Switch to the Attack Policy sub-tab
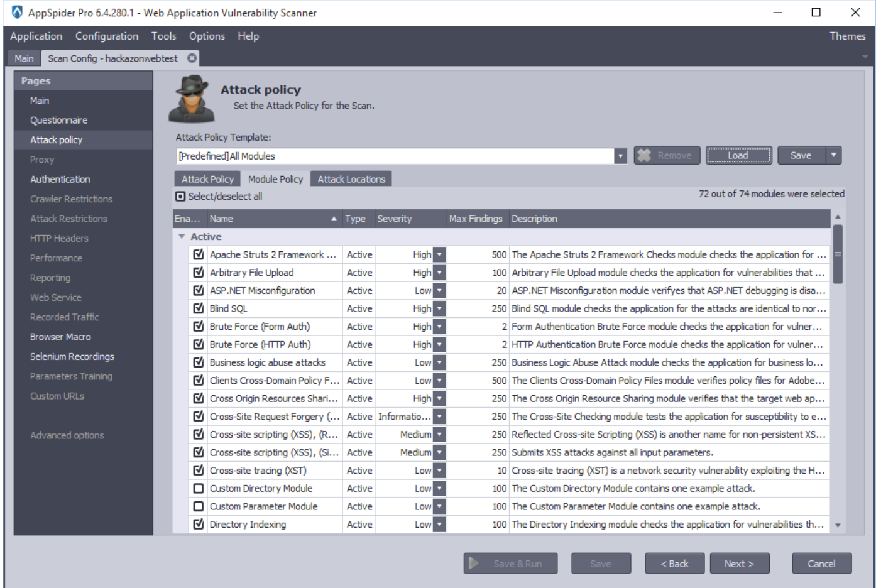This screenshot has height=588, width=876. click(x=207, y=179)
